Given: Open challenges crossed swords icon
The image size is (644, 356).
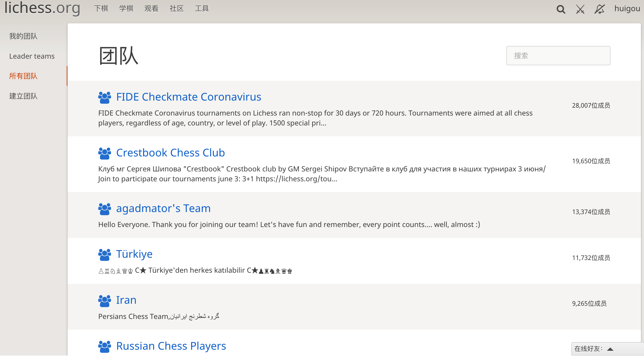Looking at the screenshot, I should point(580,9).
